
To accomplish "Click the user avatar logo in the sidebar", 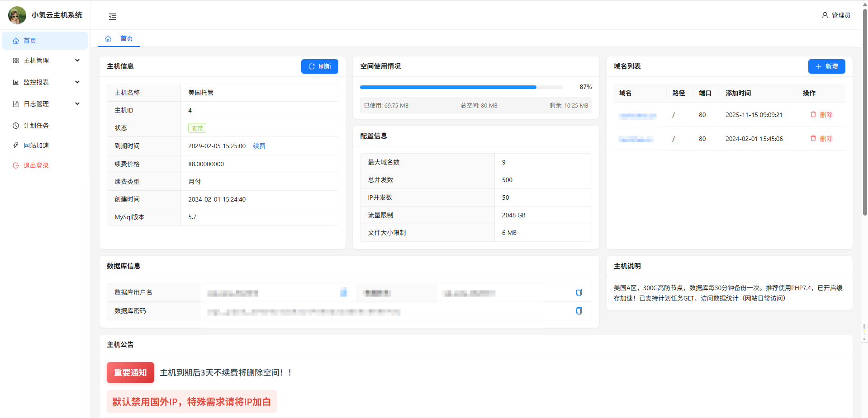I will (x=17, y=15).
